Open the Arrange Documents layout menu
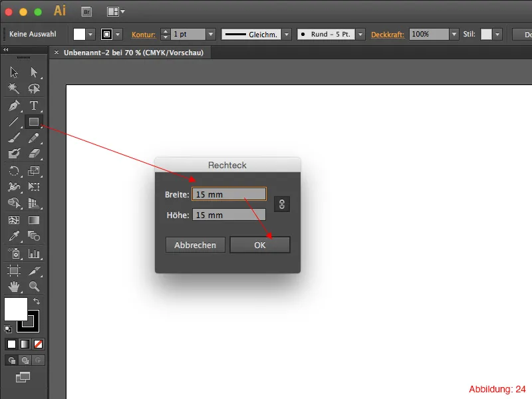This screenshot has height=399, width=532. click(x=116, y=12)
